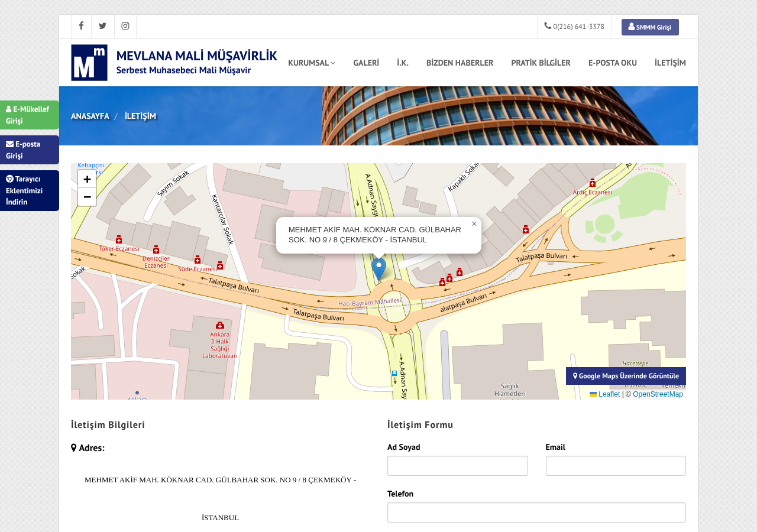Click the Telefon input field

pos(536,512)
